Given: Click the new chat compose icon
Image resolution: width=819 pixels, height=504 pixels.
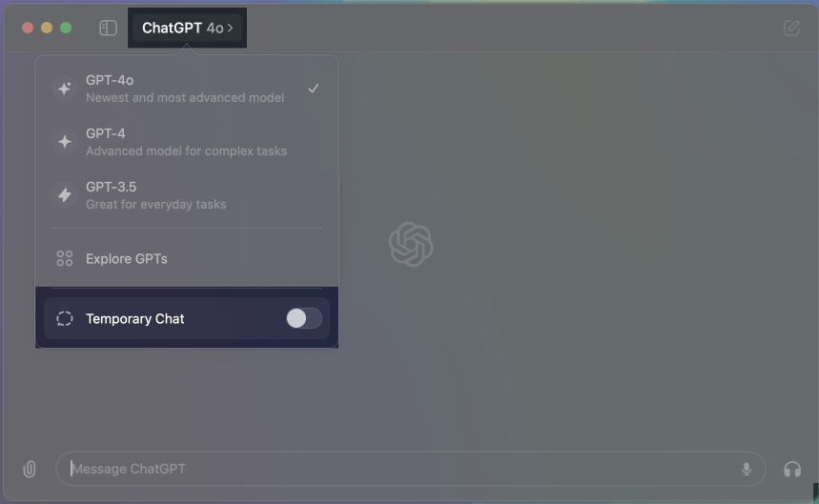Looking at the screenshot, I should 791,28.
